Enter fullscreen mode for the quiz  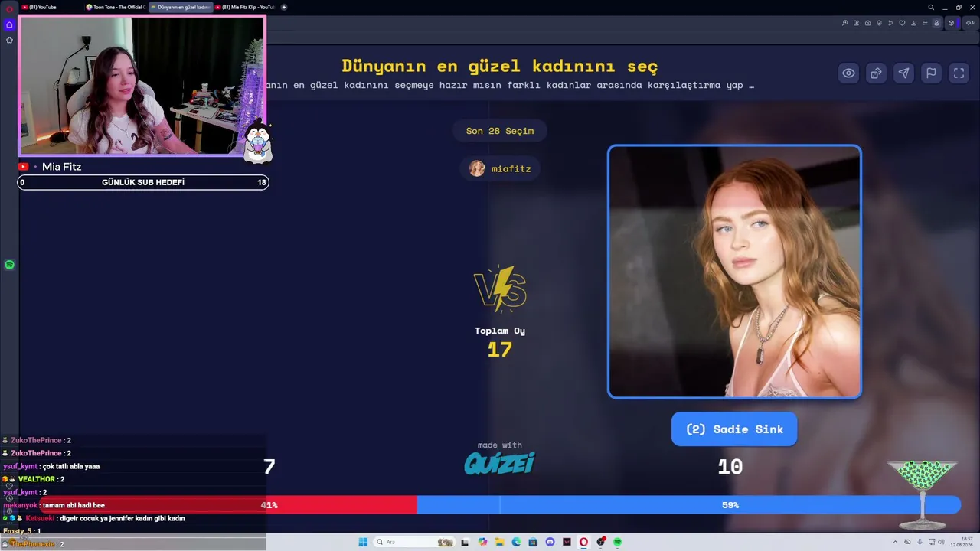pos(959,73)
